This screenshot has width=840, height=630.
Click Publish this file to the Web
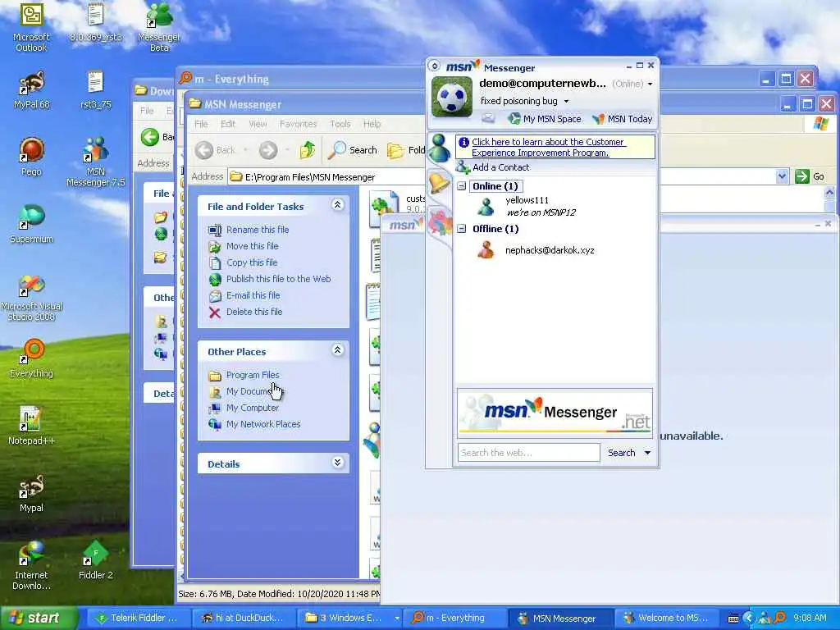pyautogui.click(x=279, y=279)
